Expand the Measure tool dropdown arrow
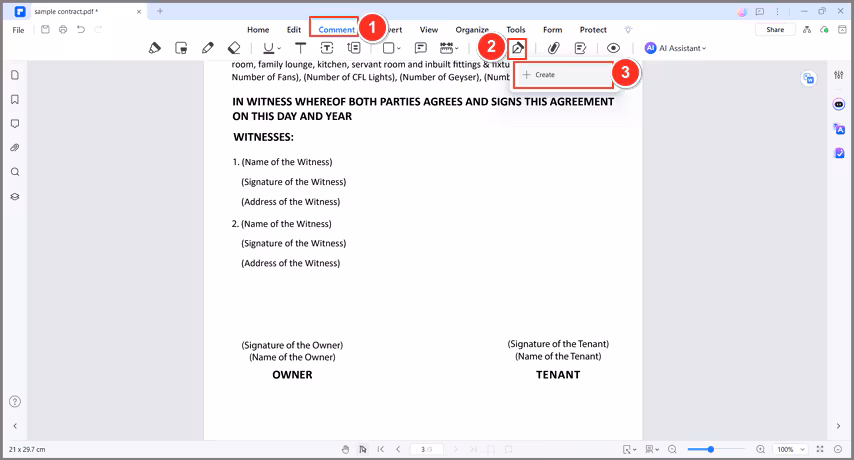 pyautogui.click(x=456, y=48)
